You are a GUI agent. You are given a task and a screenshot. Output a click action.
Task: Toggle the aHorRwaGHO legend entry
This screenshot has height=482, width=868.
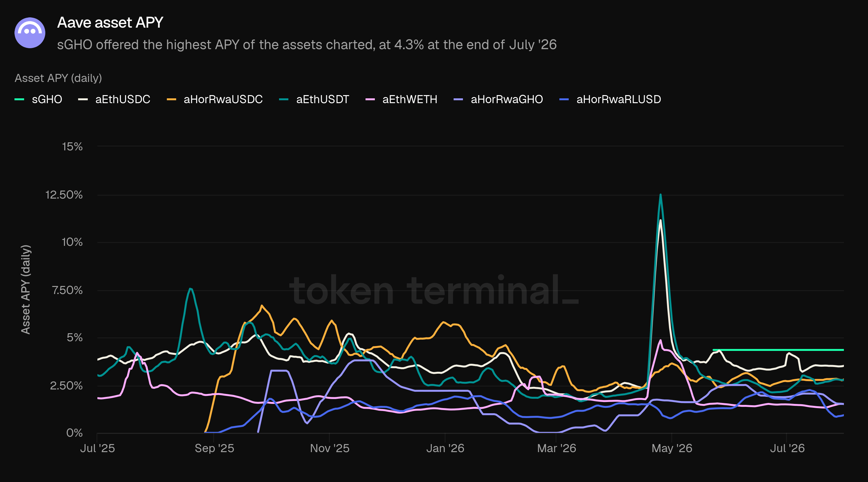coord(498,99)
